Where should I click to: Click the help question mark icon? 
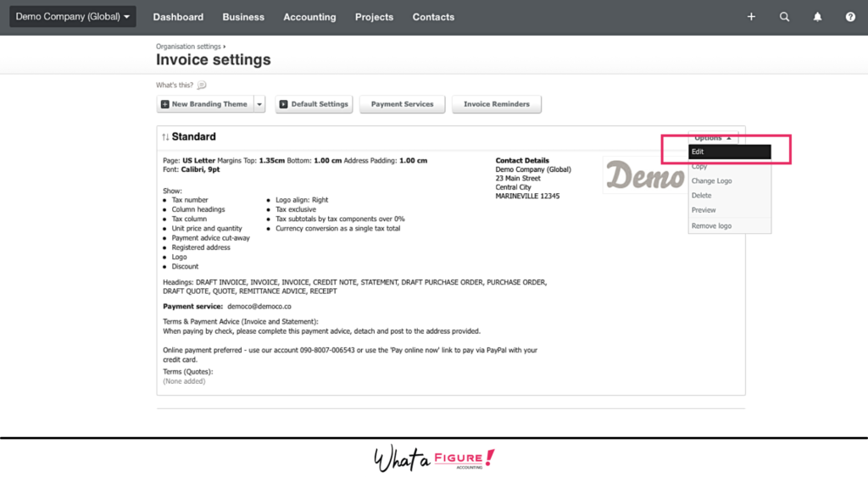[850, 17]
